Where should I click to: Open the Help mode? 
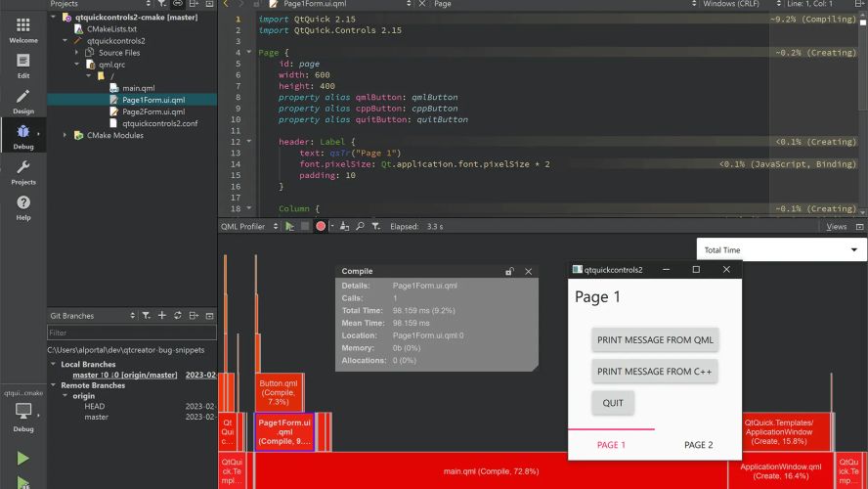click(x=23, y=207)
